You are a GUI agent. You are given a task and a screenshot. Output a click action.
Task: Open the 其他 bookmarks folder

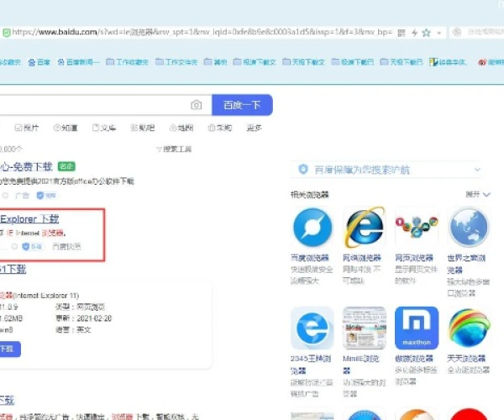tap(215, 61)
